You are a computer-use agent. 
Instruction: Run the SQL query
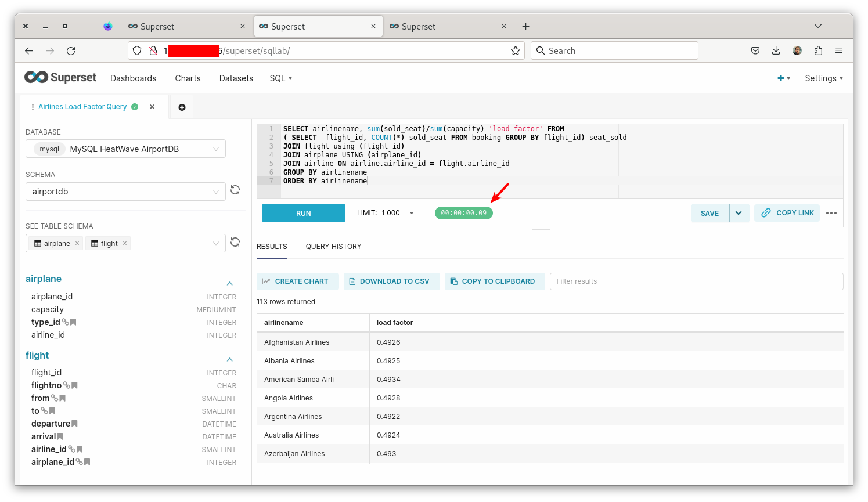click(303, 213)
